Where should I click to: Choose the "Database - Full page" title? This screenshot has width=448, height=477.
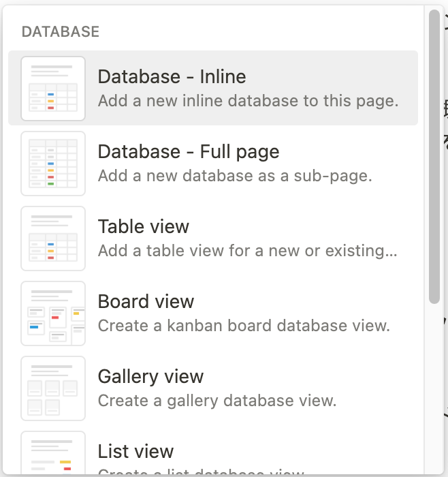tap(189, 151)
